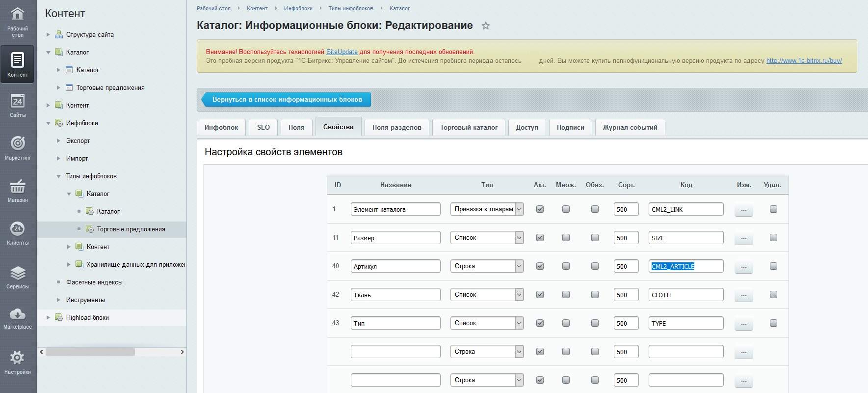868x393 pixels.
Task: Expand the Импорт tree node
Action: (x=58, y=158)
